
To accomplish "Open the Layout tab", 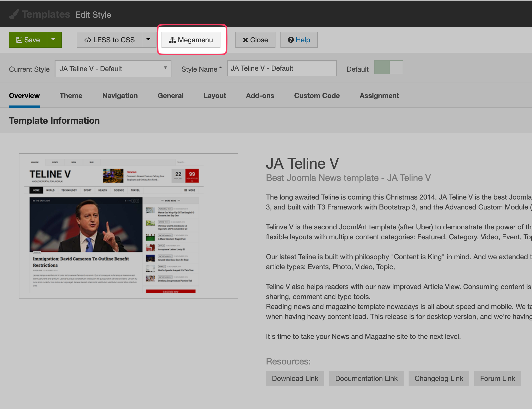I will [215, 96].
